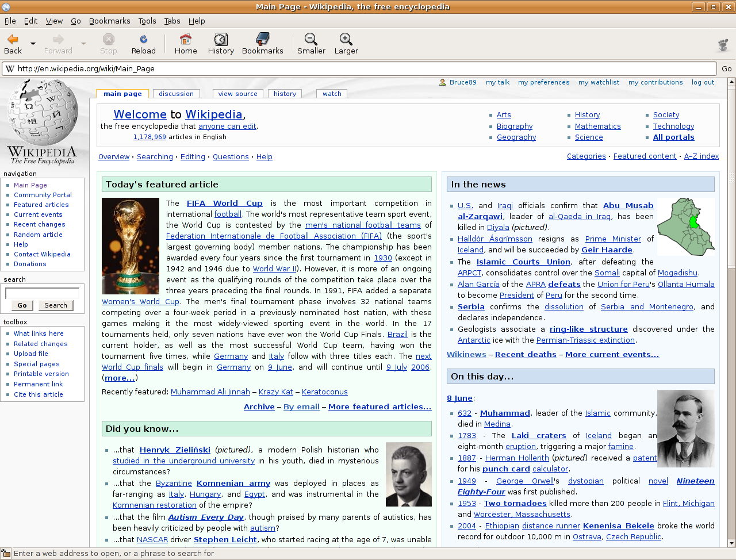Image resolution: width=736 pixels, height=560 pixels.
Task: Open the Nineteen Eighty-Four link
Action: pos(586,486)
